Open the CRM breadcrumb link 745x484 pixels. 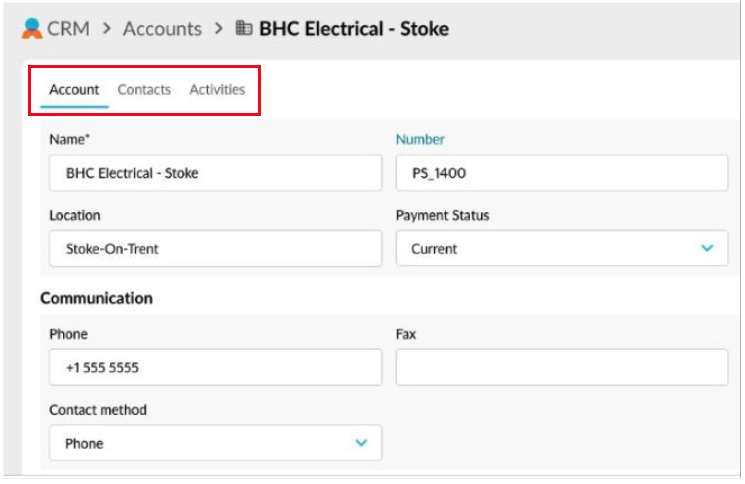68,29
